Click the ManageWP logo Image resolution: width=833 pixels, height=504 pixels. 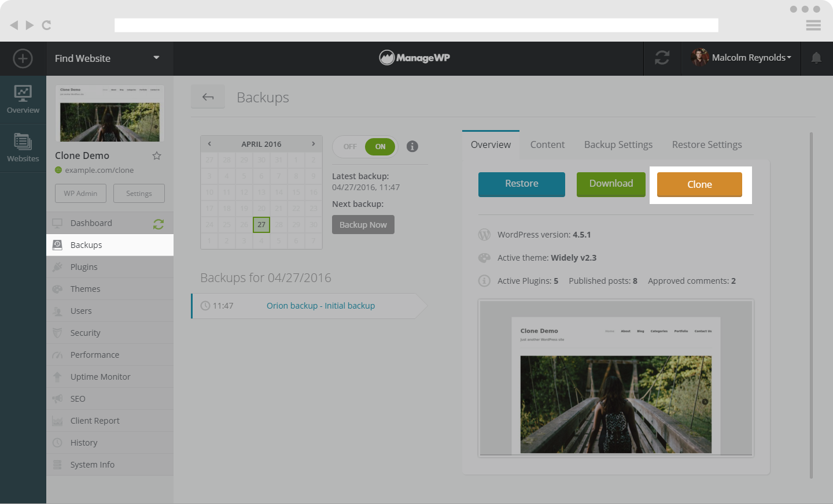(414, 58)
